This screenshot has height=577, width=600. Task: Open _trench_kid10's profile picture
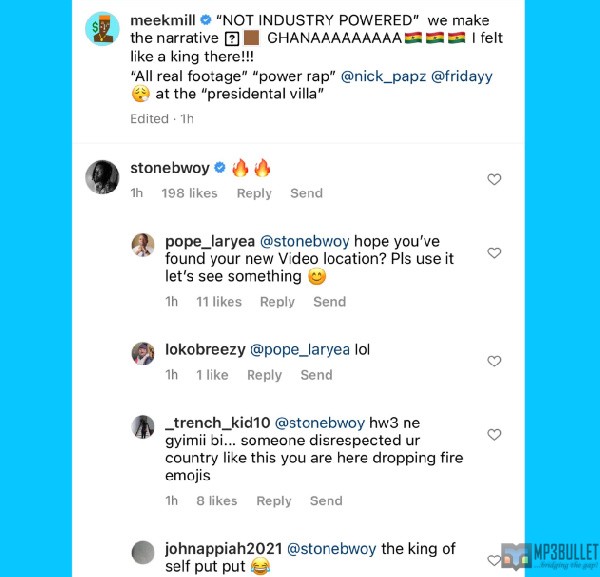point(143,427)
